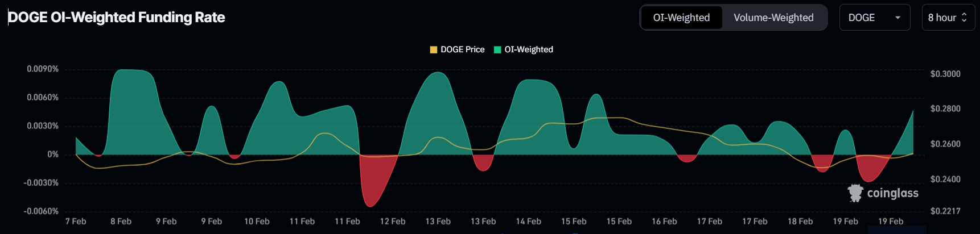Toggle the DOGE Price legend swatch
The width and height of the screenshot is (980, 234).
click(x=434, y=50)
